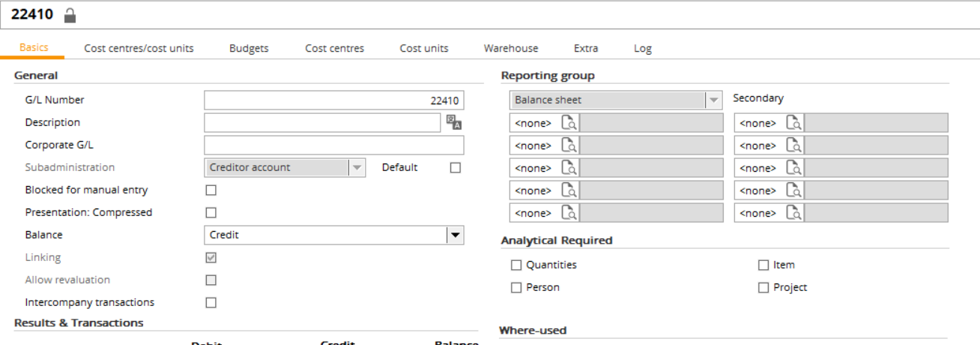Click the first primary reporting group lookup icon
The image size is (980, 345).
point(569,123)
